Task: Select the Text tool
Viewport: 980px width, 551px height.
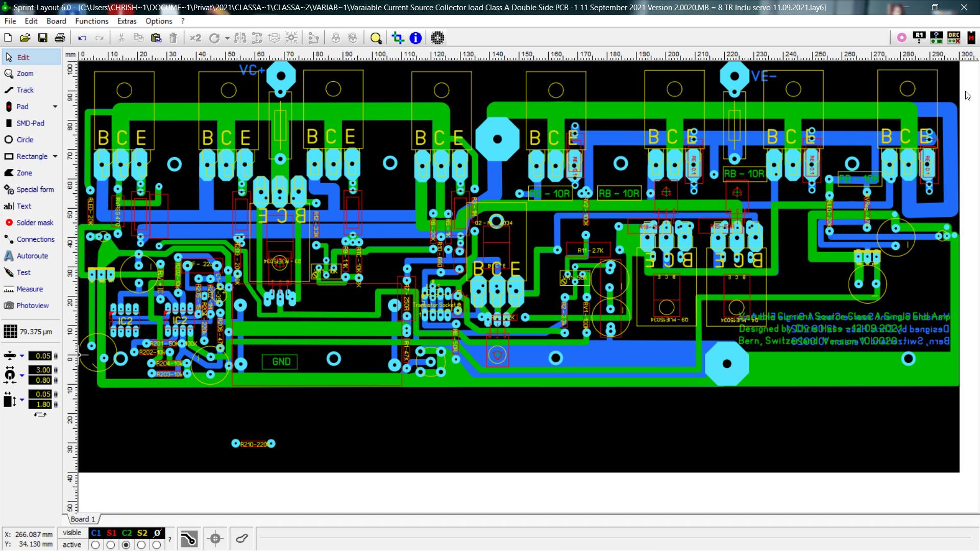Action: click(31, 206)
